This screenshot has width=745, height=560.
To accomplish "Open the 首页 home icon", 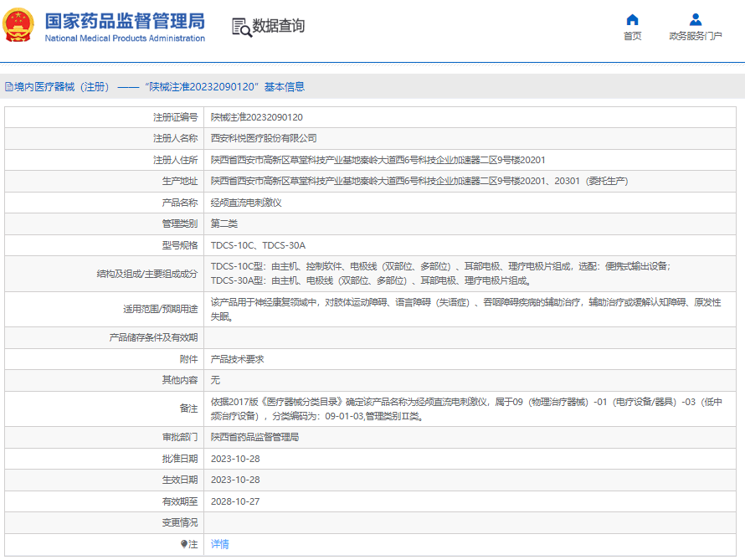I will click(632, 20).
